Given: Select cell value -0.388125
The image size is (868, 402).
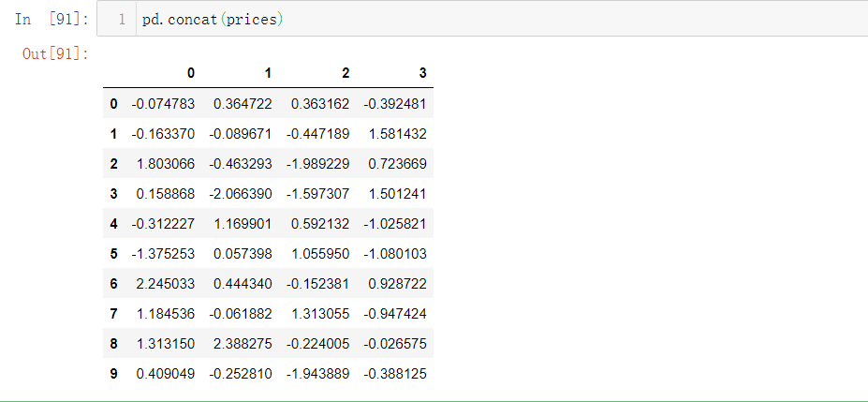Looking at the screenshot, I should pos(395,374).
